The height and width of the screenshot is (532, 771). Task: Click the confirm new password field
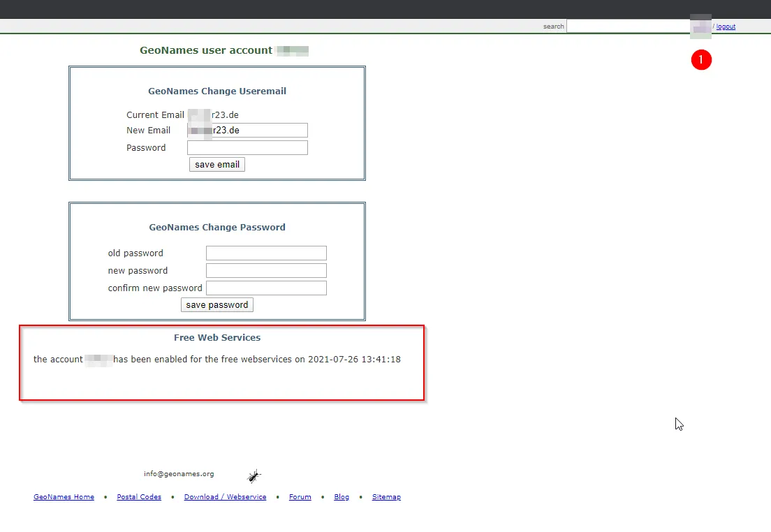pyautogui.click(x=266, y=288)
